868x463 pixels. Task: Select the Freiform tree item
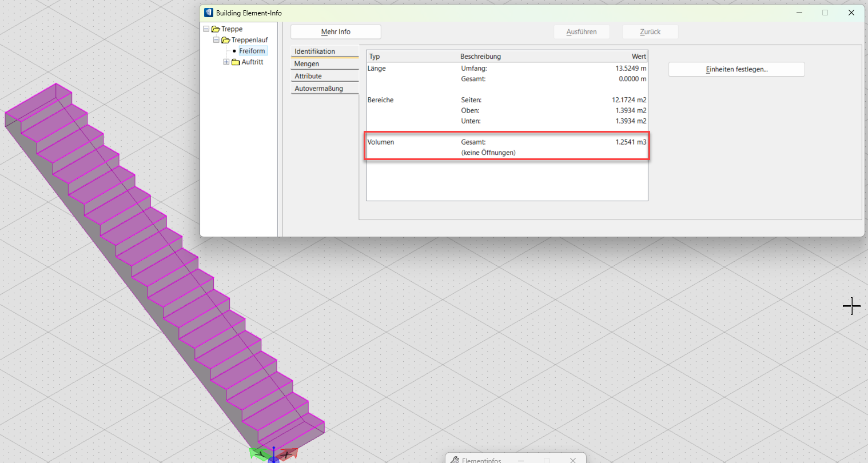252,51
